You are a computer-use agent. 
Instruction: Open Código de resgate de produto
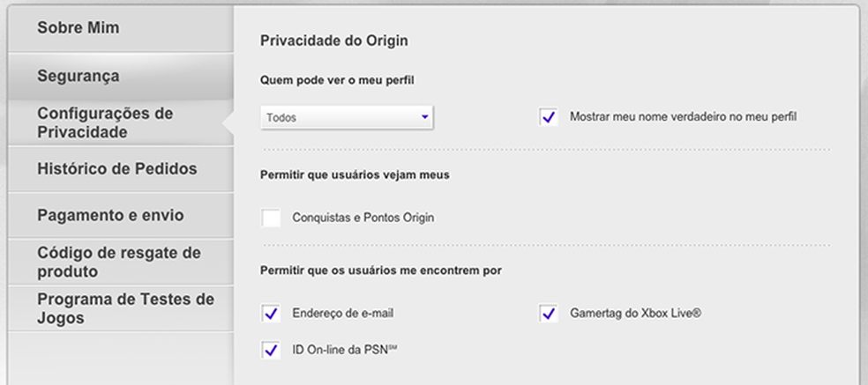pos(119,262)
